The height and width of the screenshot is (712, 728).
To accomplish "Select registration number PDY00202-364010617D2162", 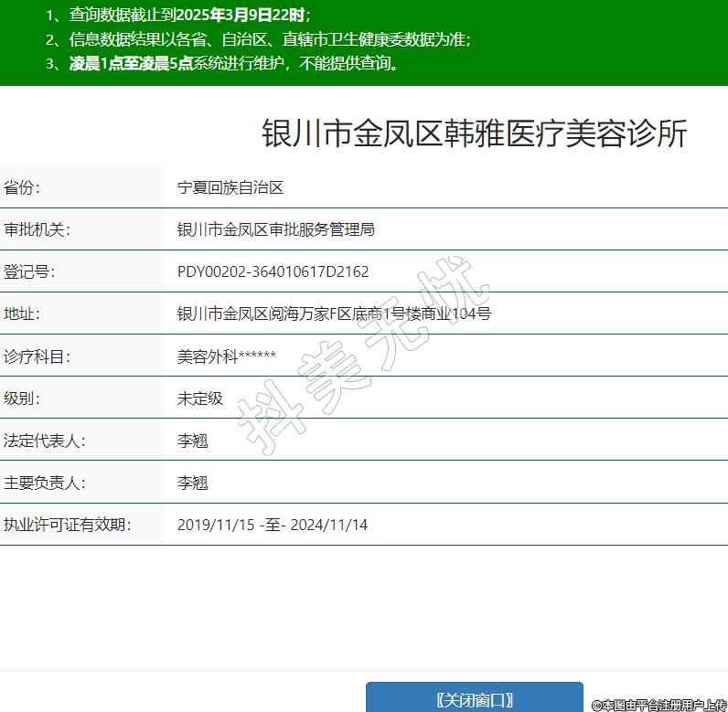I will (273, 271).
